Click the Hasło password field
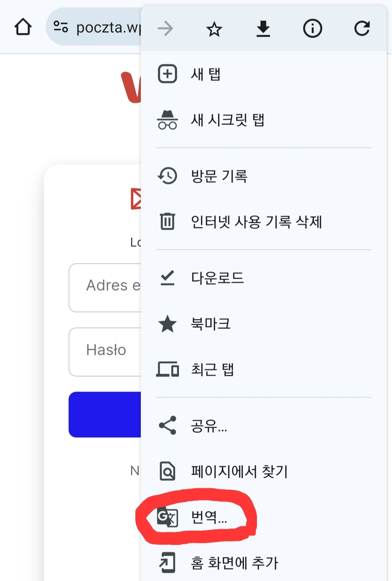Image resolution: width=392 pixels, height=581 pixels. tap(105, 351)
